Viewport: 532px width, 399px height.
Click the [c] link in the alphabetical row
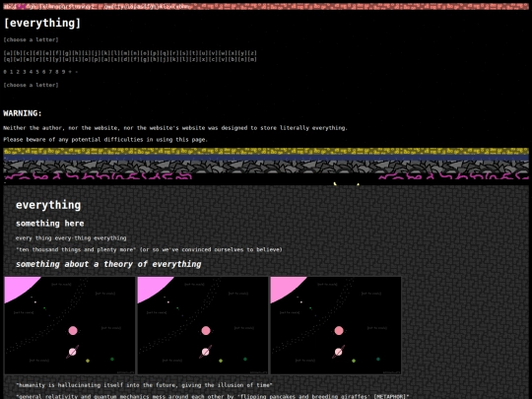[28, 53]
